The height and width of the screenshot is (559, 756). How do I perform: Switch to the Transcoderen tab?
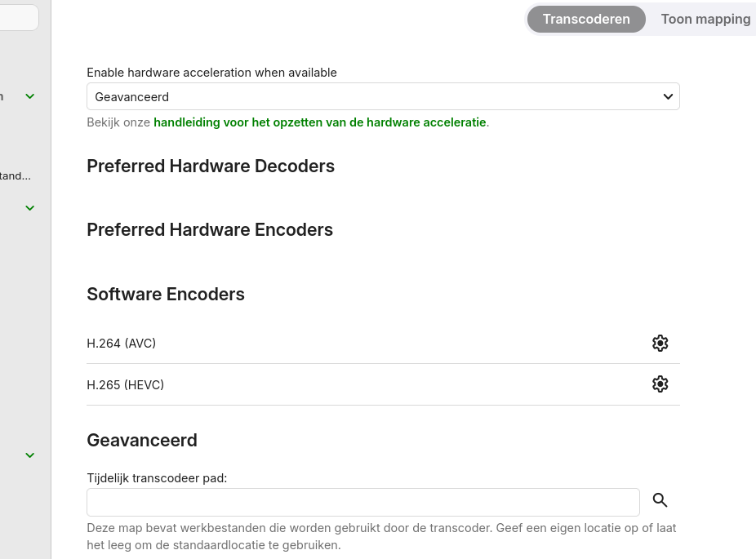point(586,19)
